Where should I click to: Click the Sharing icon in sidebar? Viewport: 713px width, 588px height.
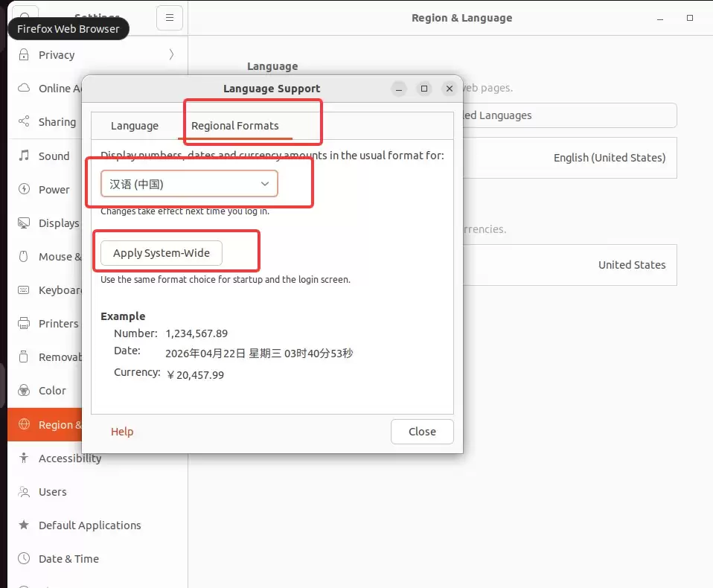pos(24,121)
